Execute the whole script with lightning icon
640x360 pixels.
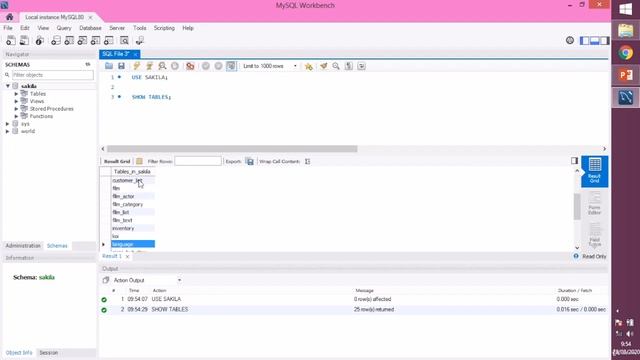(x=137, y=66)
